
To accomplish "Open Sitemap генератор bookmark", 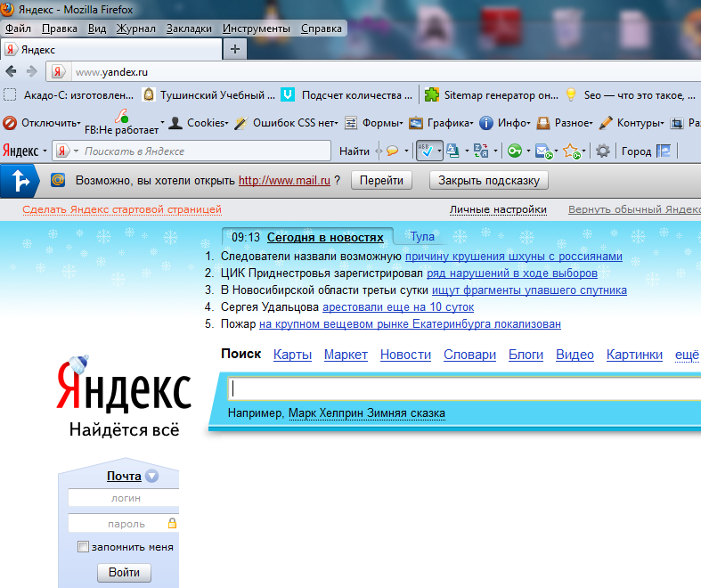I will (492, 94).
